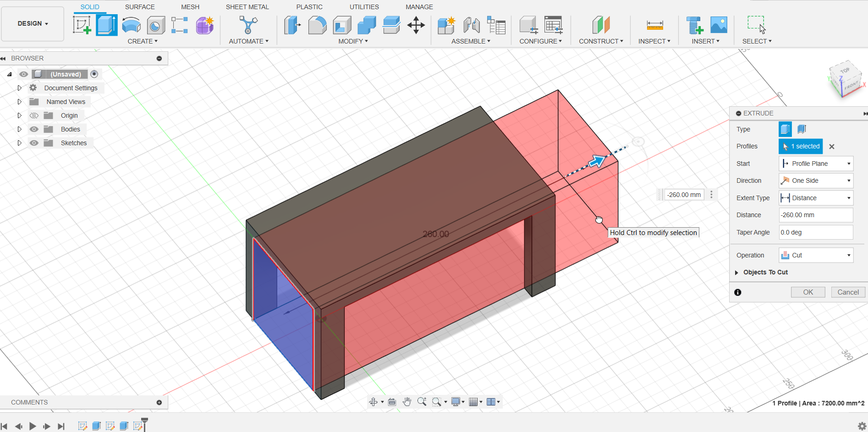The image size is (868, 432).
Task: Open the Change Parameters table
Action: pos(553,25)
